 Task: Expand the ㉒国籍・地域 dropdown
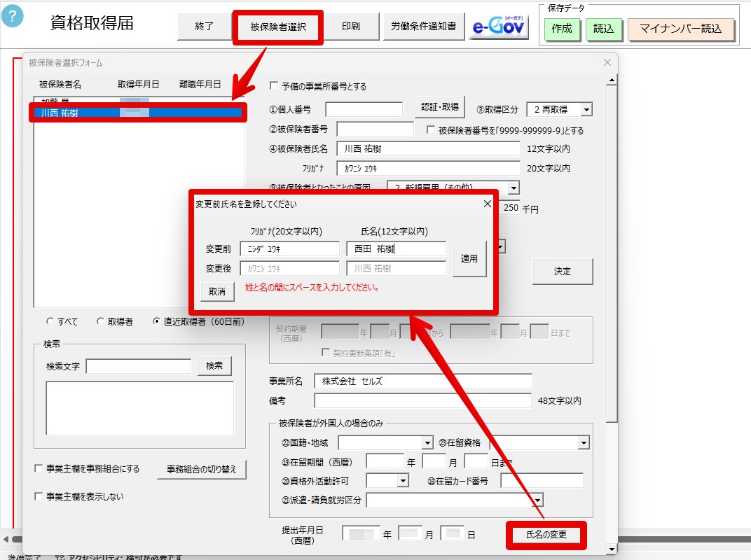point(427,442)
